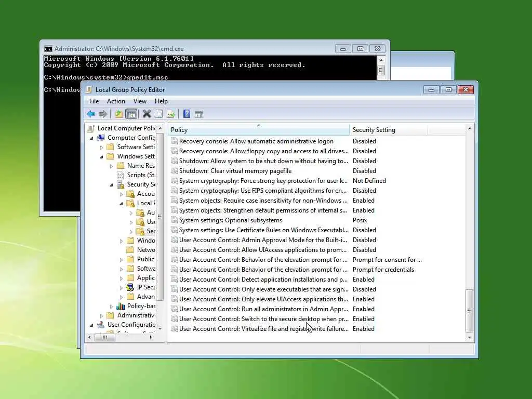Click the cmd.exe title bar icon

tap(48, 49)
